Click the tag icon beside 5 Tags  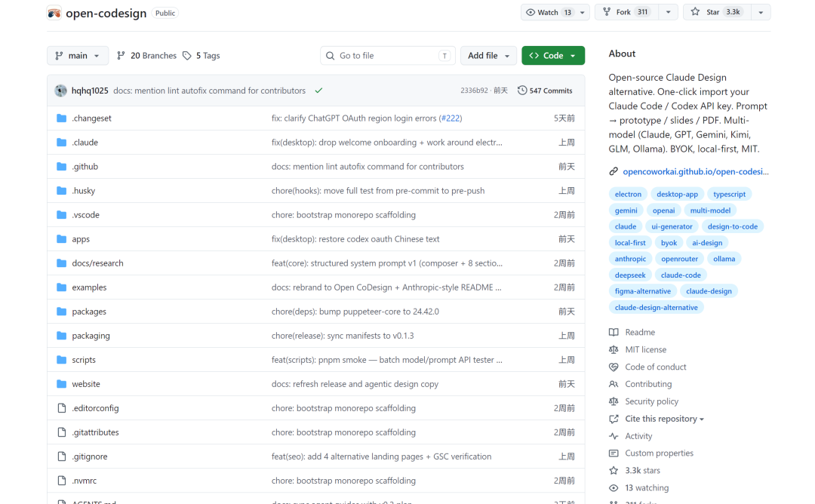[187, 56]
